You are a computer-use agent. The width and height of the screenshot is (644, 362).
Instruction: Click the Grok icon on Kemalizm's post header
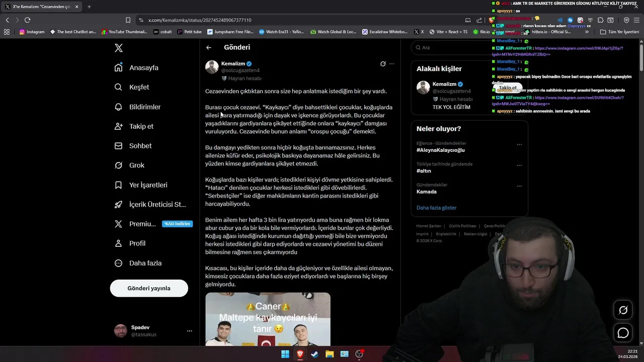click(x=383, y=64)
